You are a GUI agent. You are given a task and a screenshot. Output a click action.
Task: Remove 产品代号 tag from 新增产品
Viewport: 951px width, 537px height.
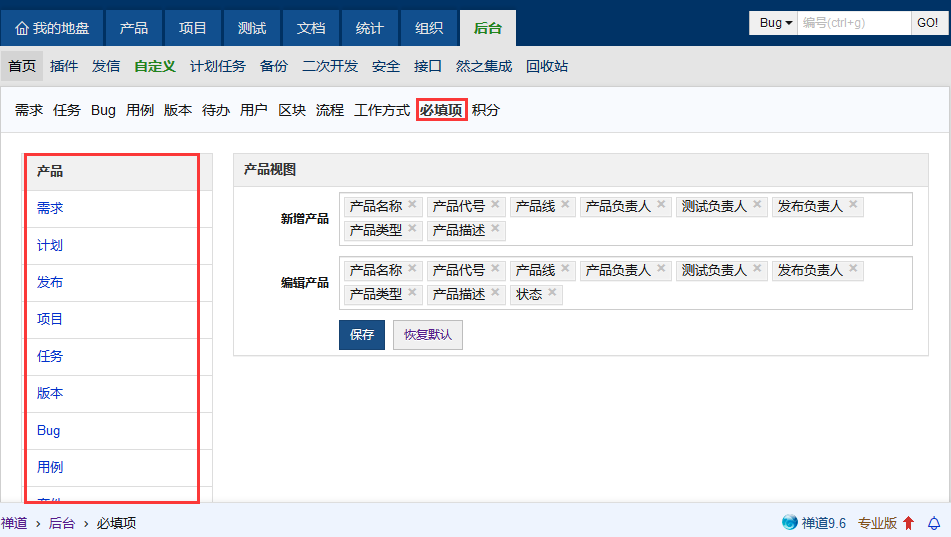click(495, 204)
